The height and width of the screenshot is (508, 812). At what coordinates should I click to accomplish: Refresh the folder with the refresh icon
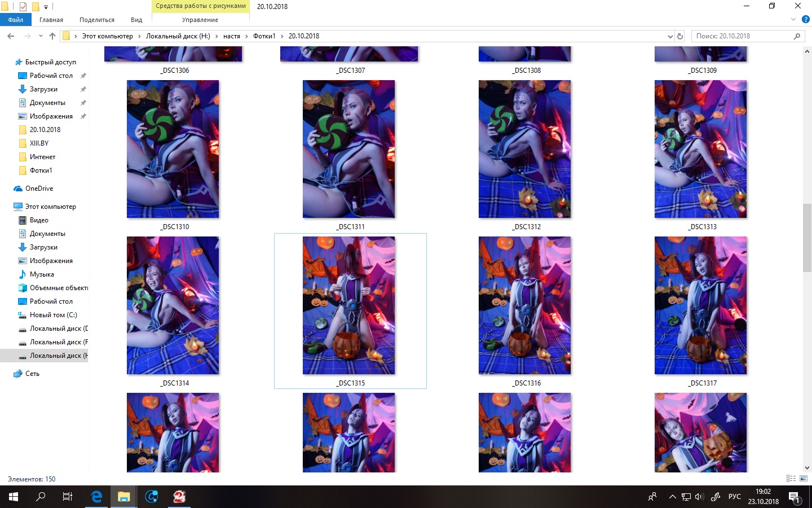[680, 36]
